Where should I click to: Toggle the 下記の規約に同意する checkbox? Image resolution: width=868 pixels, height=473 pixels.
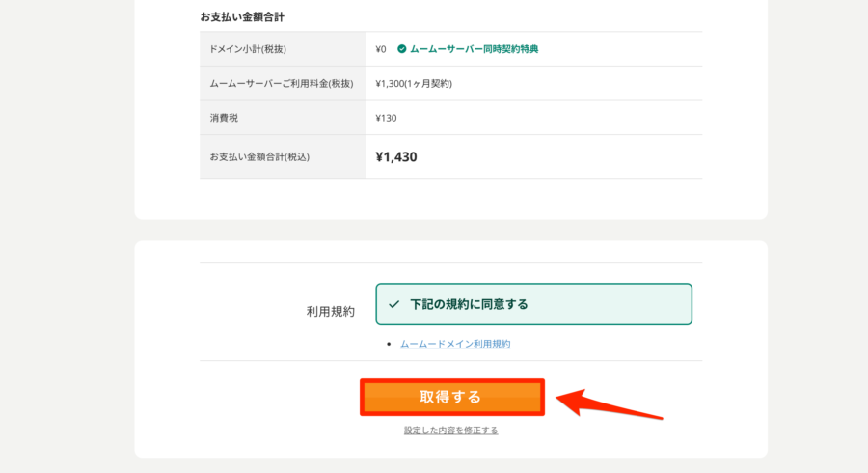click(533, 304)
